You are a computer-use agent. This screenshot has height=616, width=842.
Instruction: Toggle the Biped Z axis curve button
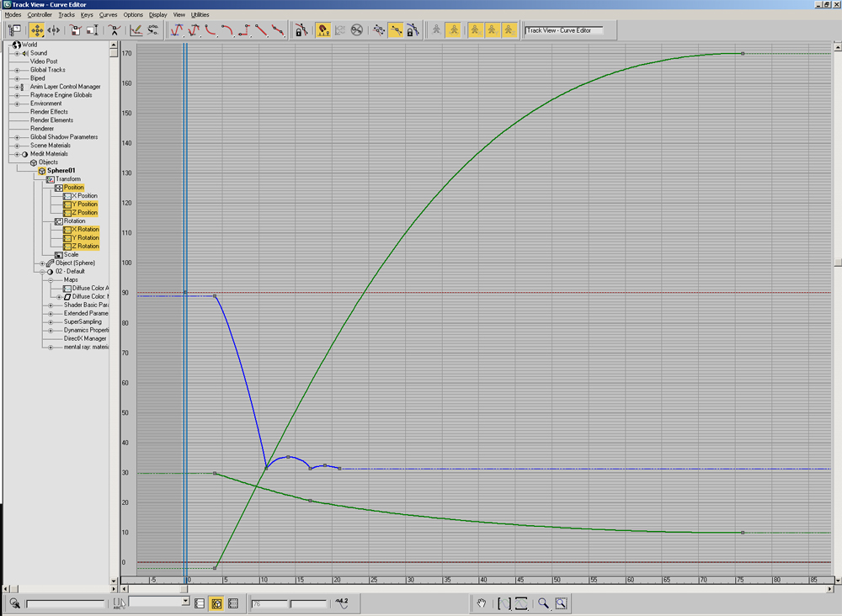[509, 30]
